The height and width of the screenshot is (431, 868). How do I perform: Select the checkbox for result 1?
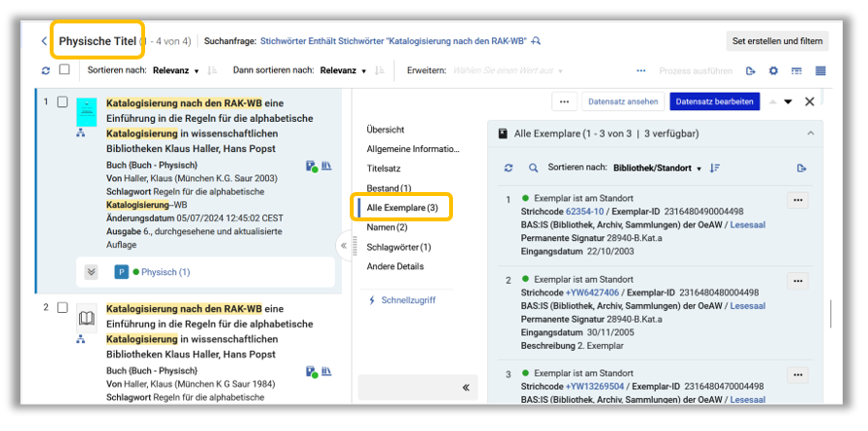(63, 102)
